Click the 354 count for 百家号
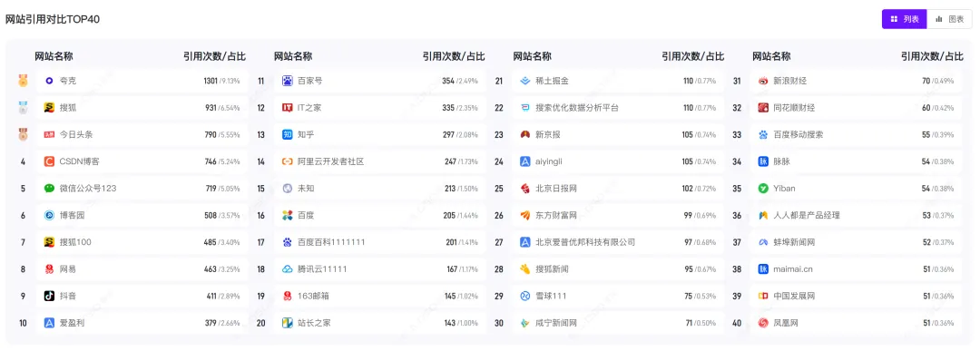 coord(448,81)
